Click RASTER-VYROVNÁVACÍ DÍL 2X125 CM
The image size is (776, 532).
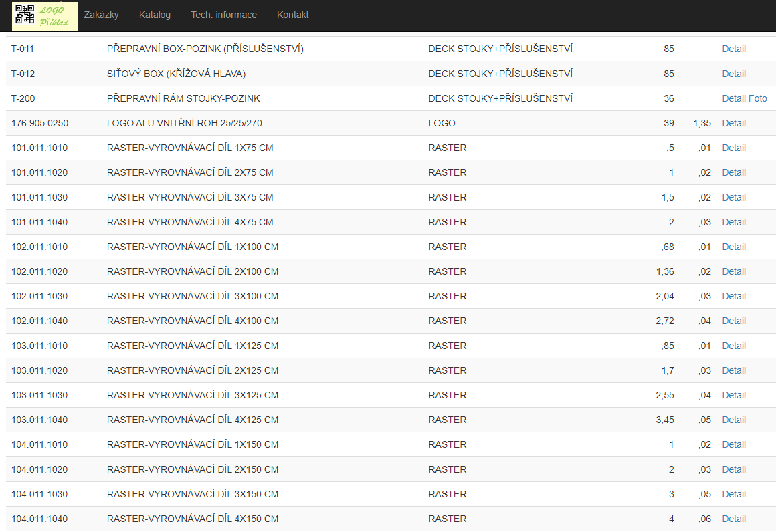click(x=193, y=370)
